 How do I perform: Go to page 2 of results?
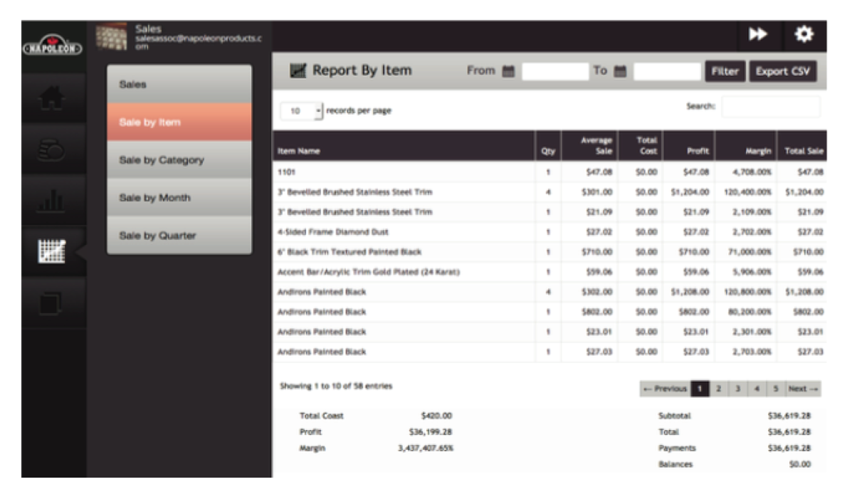pos(719,389)
